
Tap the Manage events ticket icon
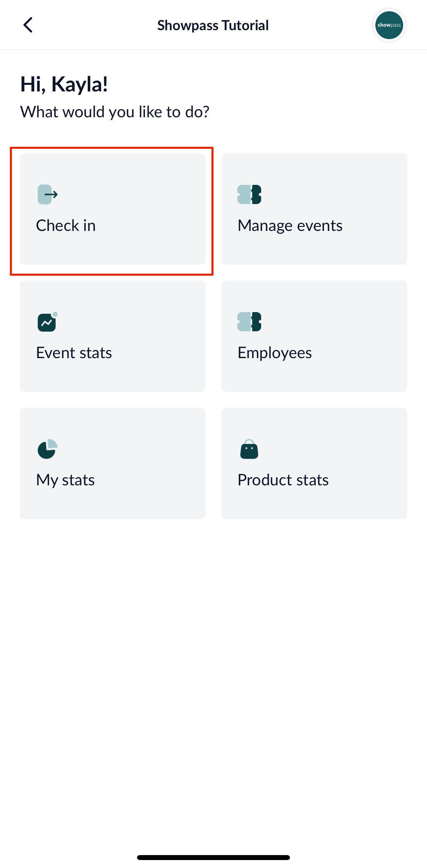(x=249, y=194)
